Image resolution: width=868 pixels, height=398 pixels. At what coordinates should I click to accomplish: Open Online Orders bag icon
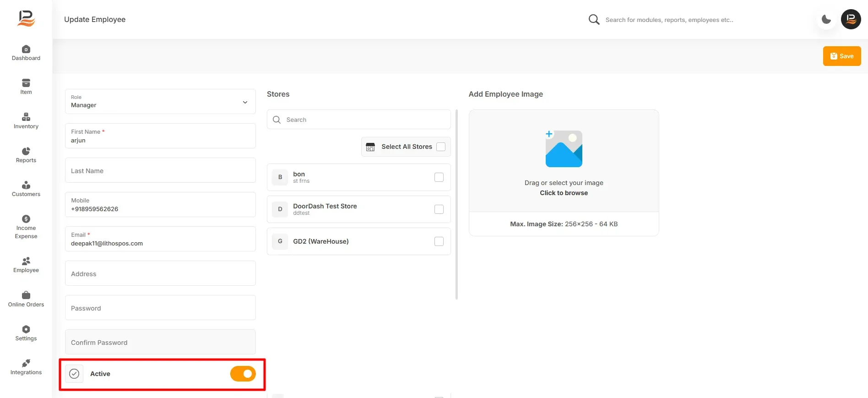pyautogui.click(x=26, y=295)
